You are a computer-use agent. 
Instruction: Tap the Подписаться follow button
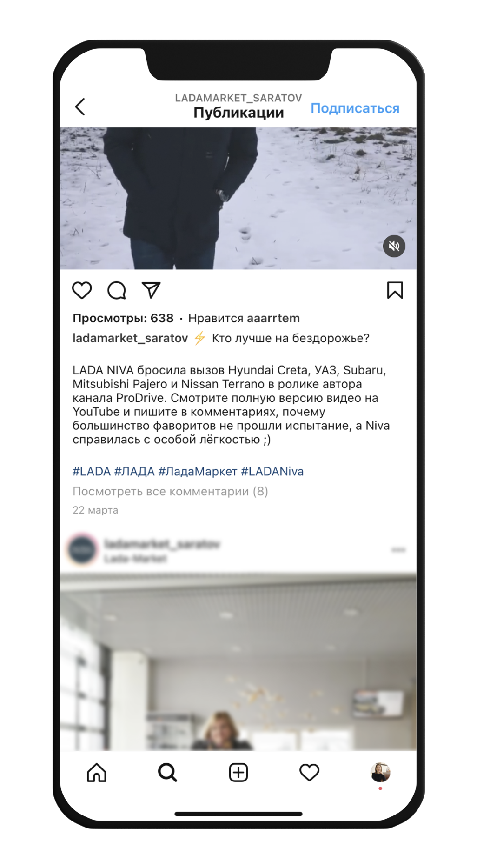pos(355,108)
